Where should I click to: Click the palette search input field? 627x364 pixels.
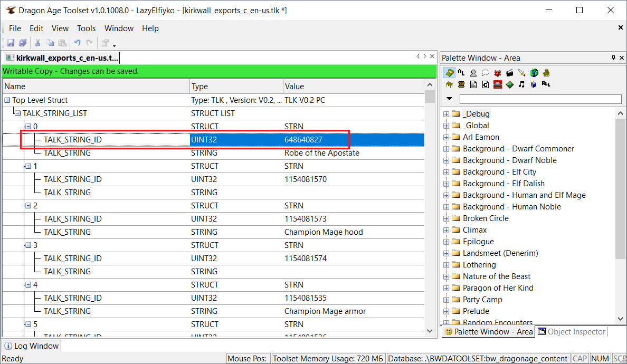(x=540, y=99)
